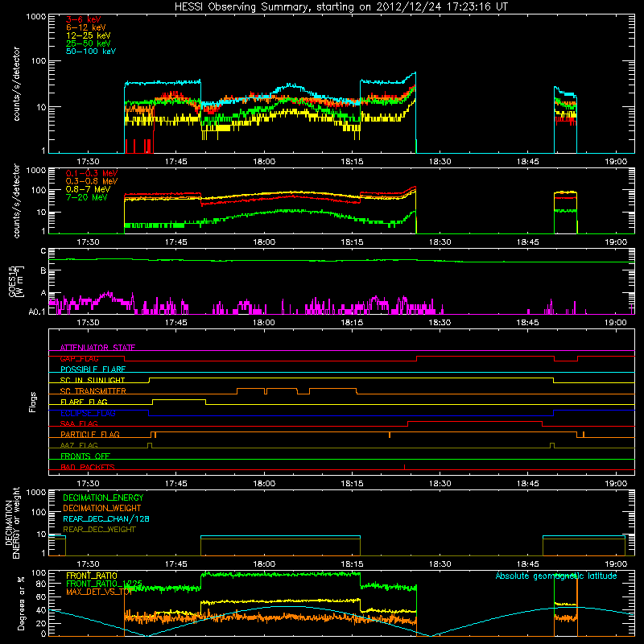644x644 pixels.
Task: Select the SC_TRANSMITTER flag label
Action: click(x=93, y=391)
